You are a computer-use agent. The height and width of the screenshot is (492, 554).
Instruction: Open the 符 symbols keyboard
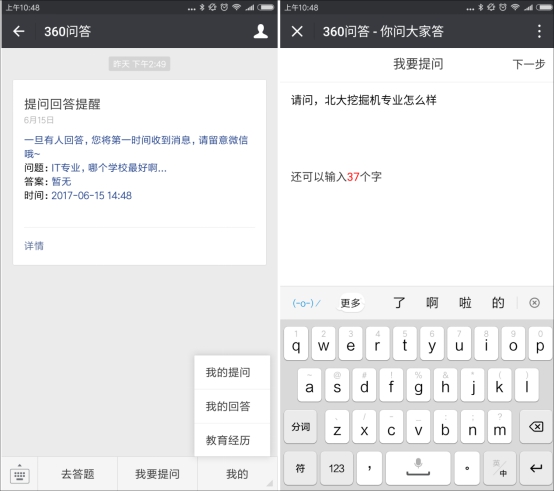pos(300,468)
